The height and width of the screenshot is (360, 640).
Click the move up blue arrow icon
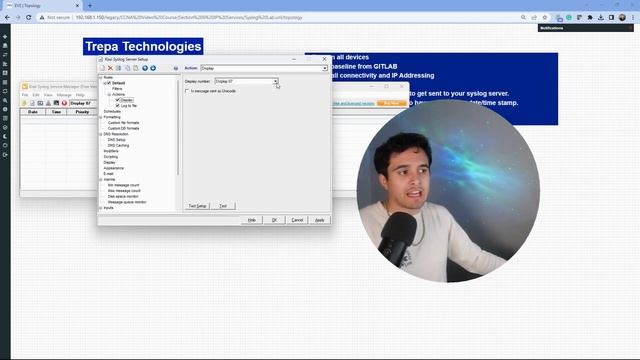[145, 68]
